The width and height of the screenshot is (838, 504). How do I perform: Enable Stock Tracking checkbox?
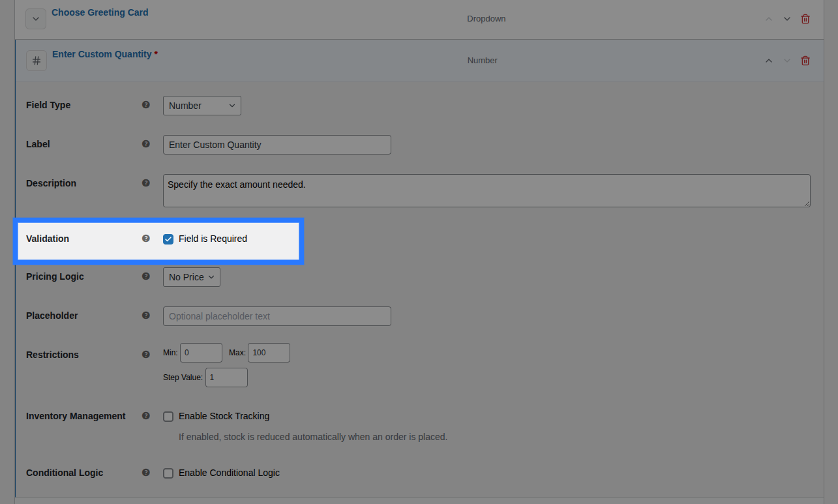[168, 417]
